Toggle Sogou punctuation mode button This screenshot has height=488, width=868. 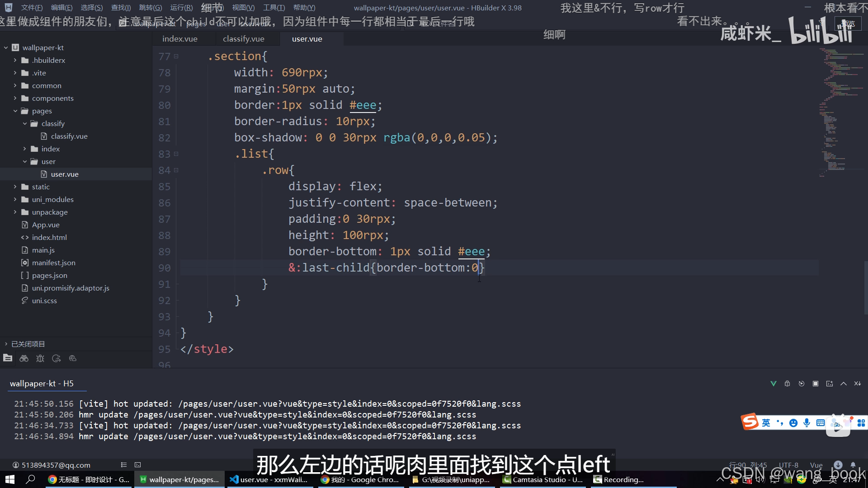(x=780, y=423)
